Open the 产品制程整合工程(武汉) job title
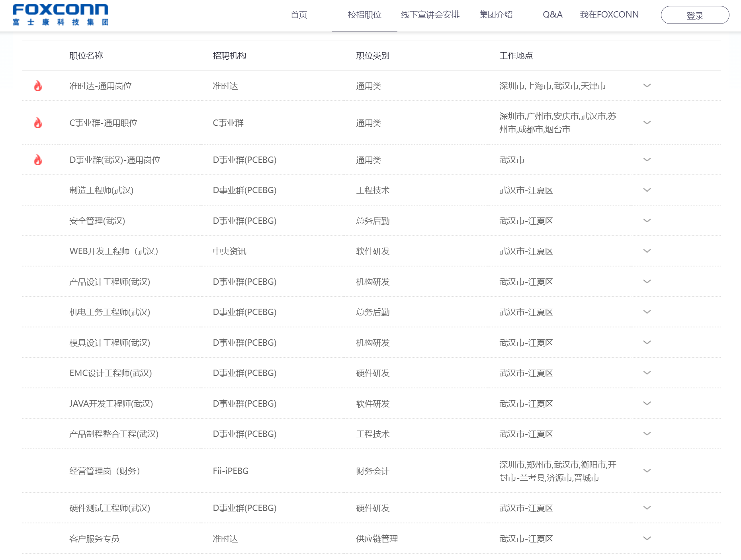Image resolution: width=741 pixels, height=560 pixels. (x=114, y=434)
